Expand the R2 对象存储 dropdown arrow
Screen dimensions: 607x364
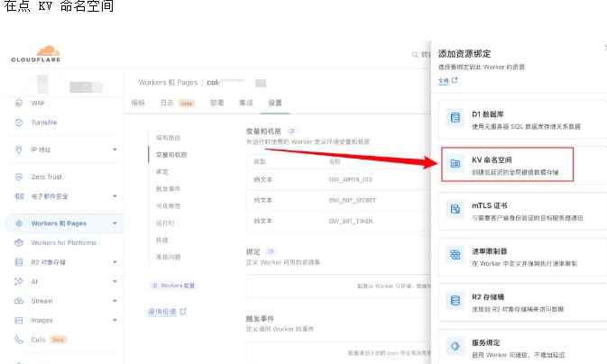[x=115, y=262]
